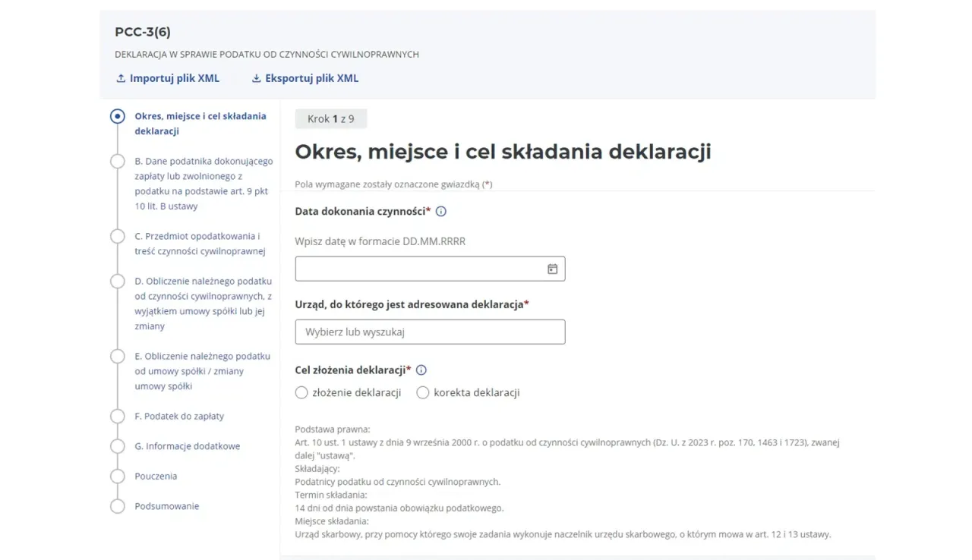Viewport: 972px width, 560px height.
Task: Click the Eksportuj plik XML link
Action: [311, 78]
